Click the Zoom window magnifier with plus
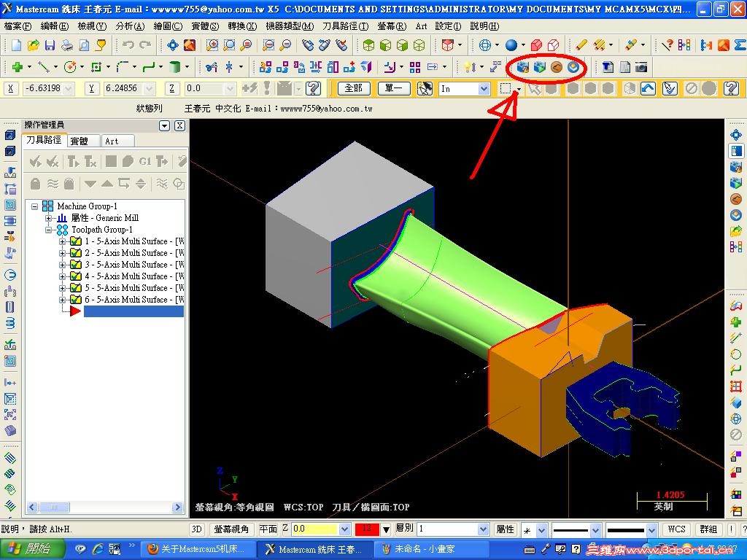Image resolution: width=747 pixels, height=560 pixels. (x=212, y=45)
